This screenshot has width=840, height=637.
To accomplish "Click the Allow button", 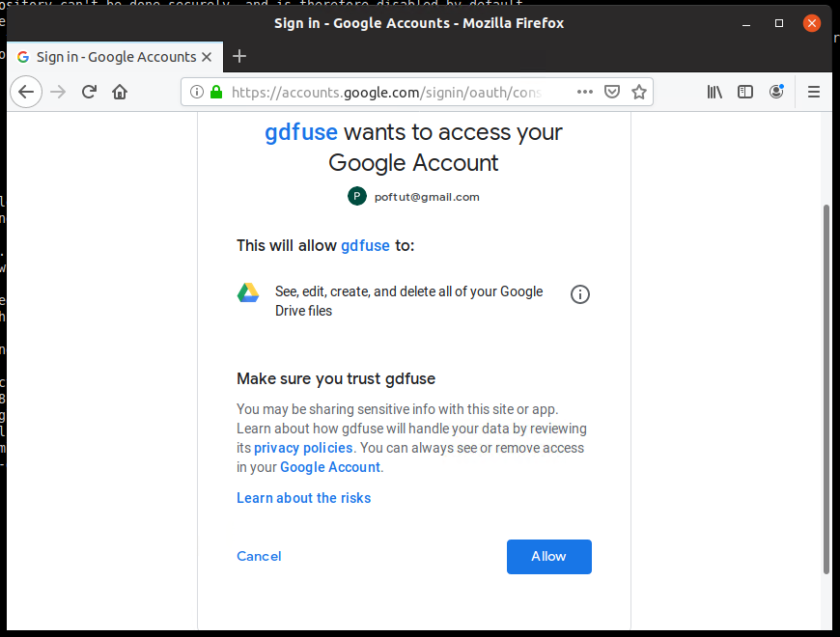I will tap(549, 557).
